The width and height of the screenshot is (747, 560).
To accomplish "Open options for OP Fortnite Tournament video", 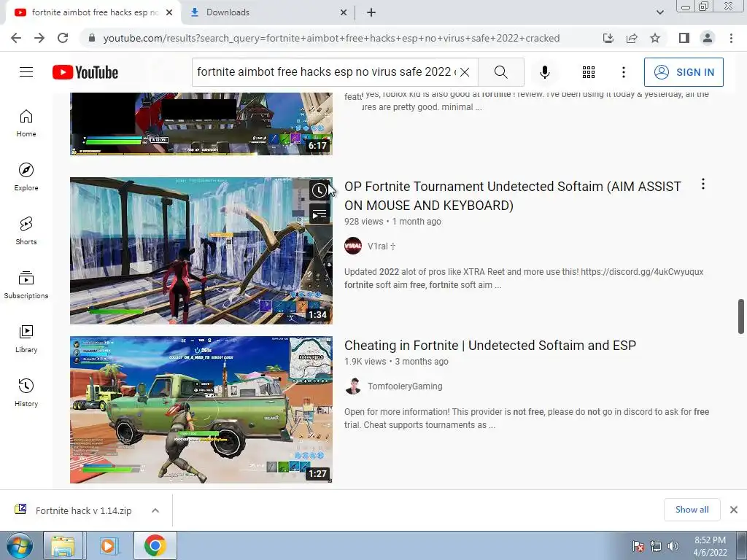I will click(x=703, y=184).
